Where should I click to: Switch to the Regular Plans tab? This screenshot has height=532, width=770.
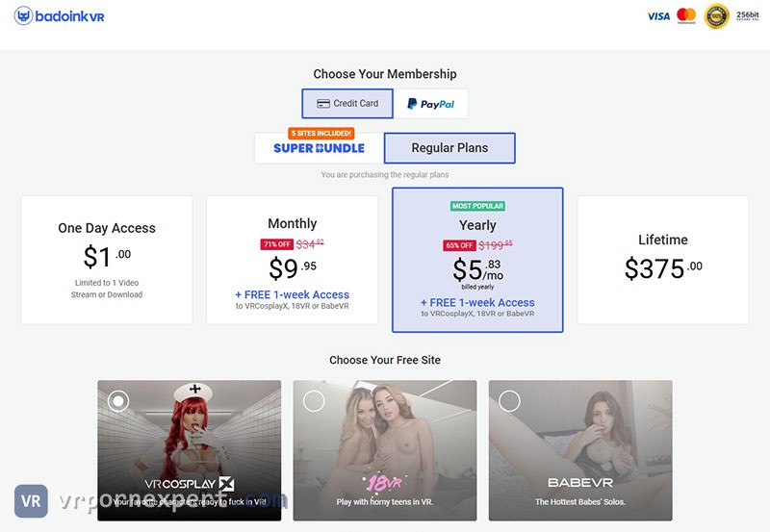(449, 148)
